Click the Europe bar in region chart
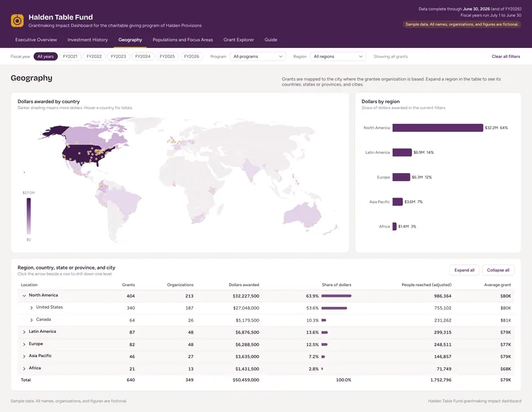Screen dimensions: 532x412 point(402,177)
